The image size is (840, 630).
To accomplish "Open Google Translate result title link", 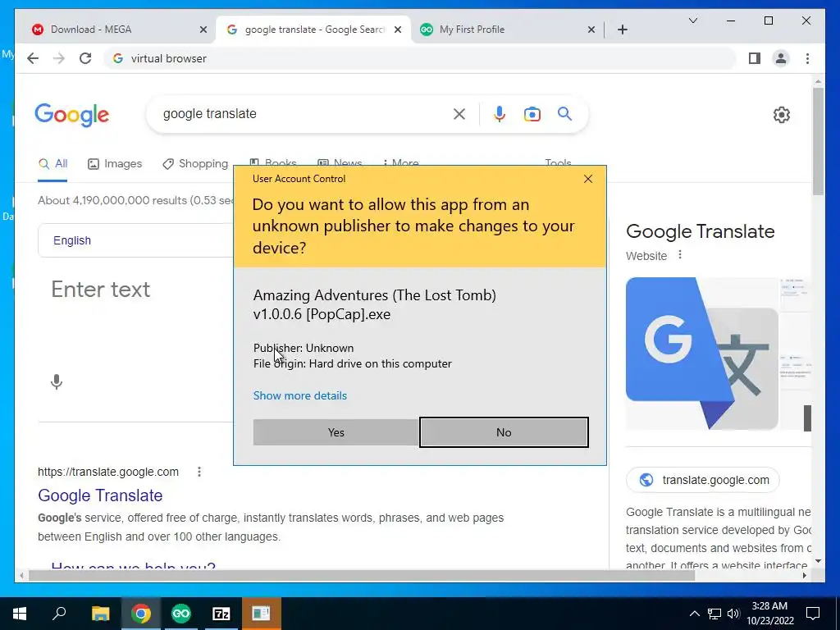I will 100,495.
